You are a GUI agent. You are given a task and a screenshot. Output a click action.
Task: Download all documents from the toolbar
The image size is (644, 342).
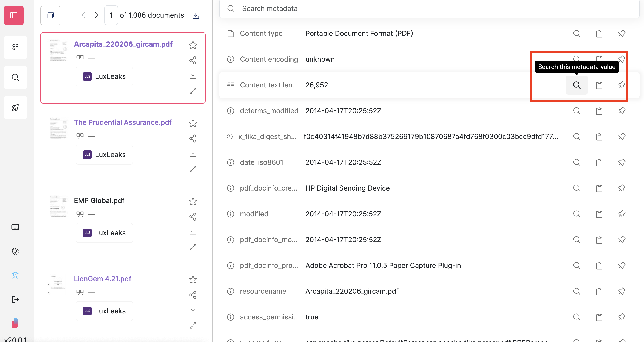(x=196, y=15)
